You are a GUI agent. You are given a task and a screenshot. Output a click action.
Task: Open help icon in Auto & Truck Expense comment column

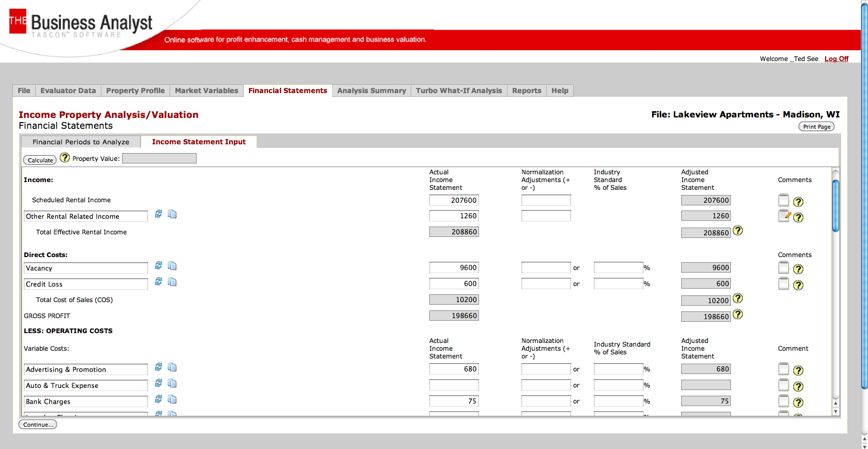point(798,386)
